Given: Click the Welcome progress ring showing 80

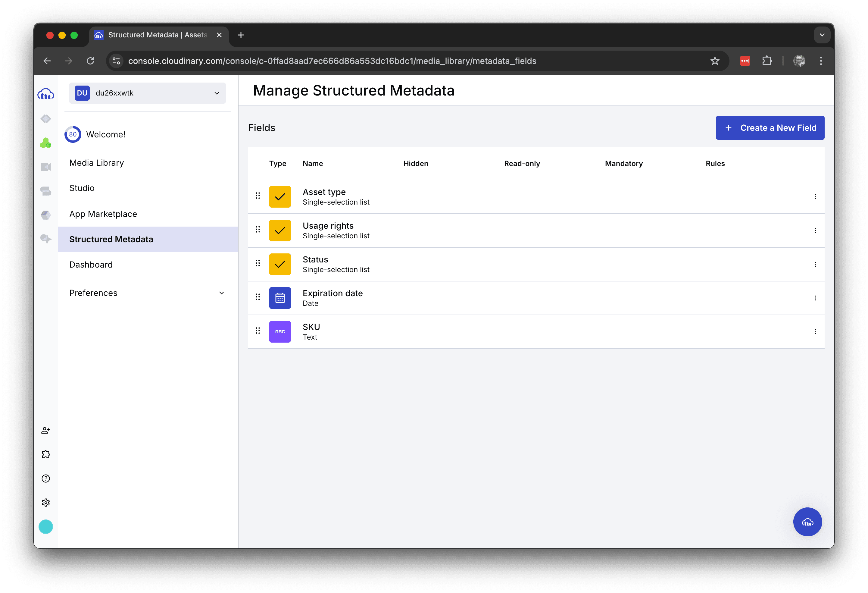Looking at the screenshot, I should coord(73,134).
